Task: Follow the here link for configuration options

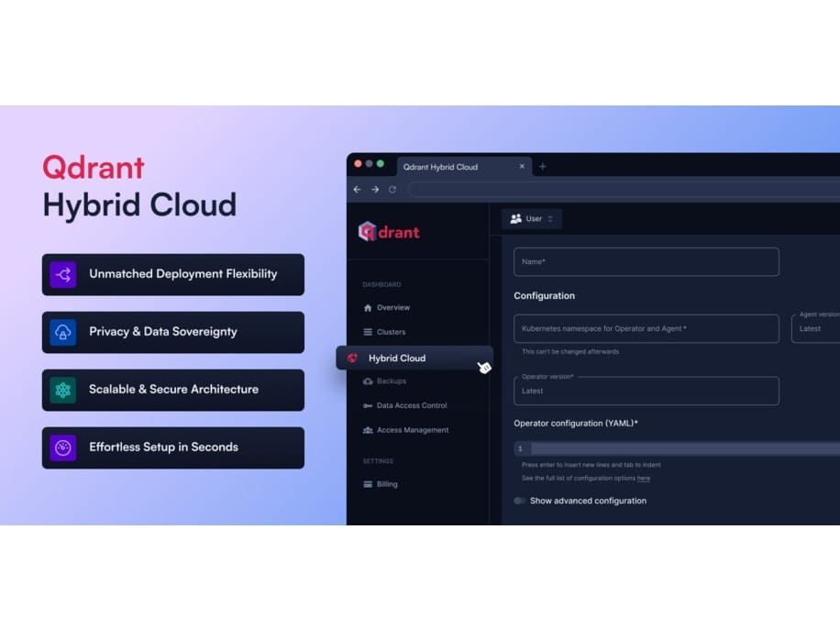Action: click(644, 478)
